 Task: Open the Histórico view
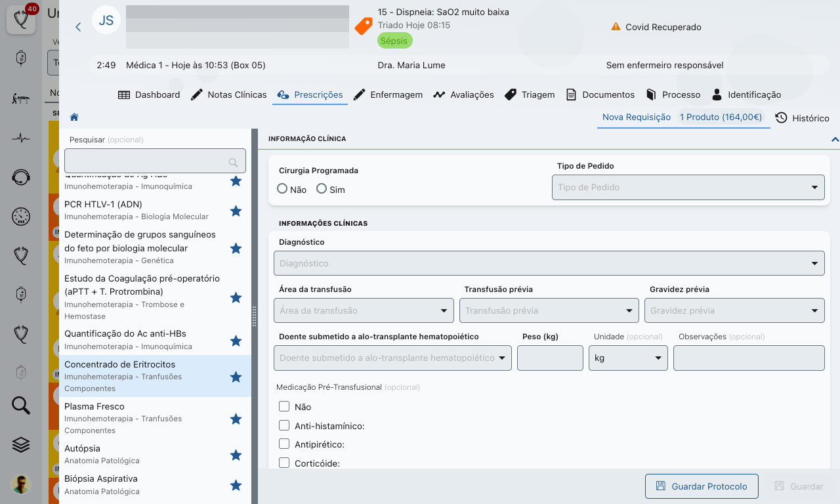tap(802, 118)
